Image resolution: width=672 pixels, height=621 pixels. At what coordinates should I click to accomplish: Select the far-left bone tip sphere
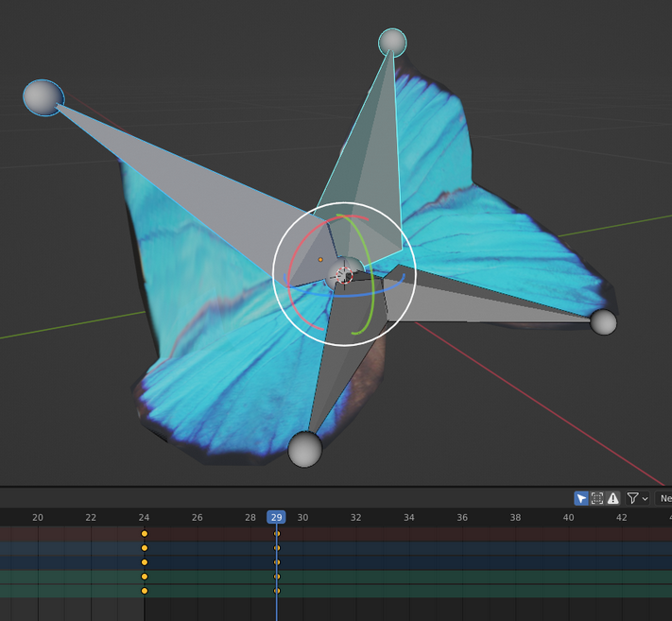click(43, 97)
